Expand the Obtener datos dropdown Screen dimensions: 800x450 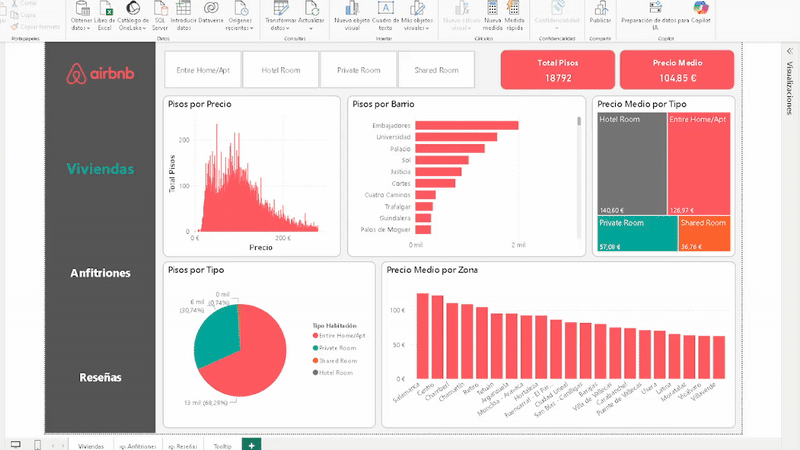81,29
